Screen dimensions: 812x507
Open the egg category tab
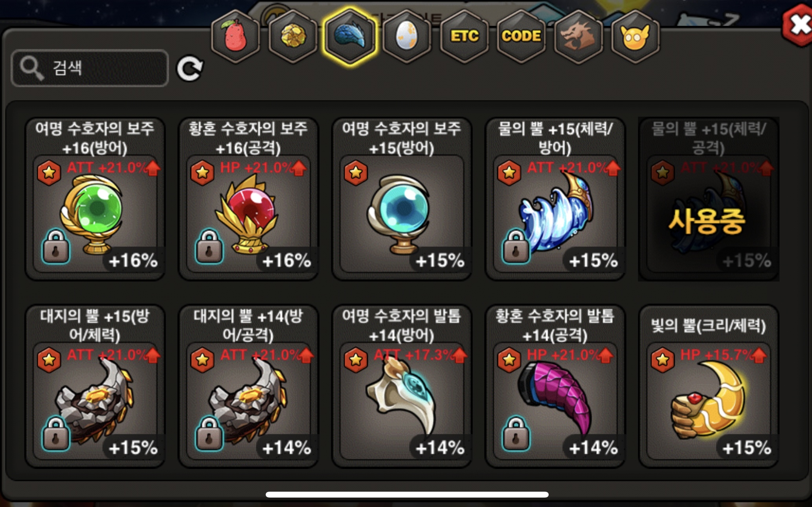pyautogui.click(x=407, y=36)
